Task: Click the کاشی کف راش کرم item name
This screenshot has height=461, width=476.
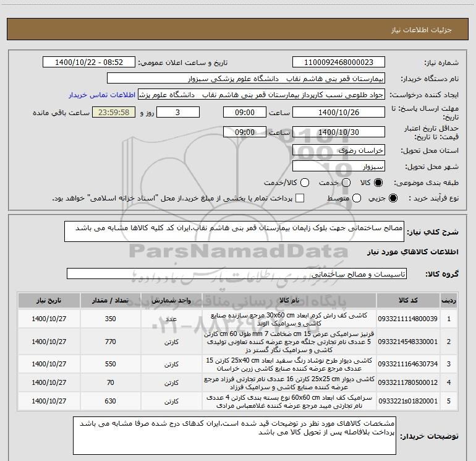Action: 289,319
